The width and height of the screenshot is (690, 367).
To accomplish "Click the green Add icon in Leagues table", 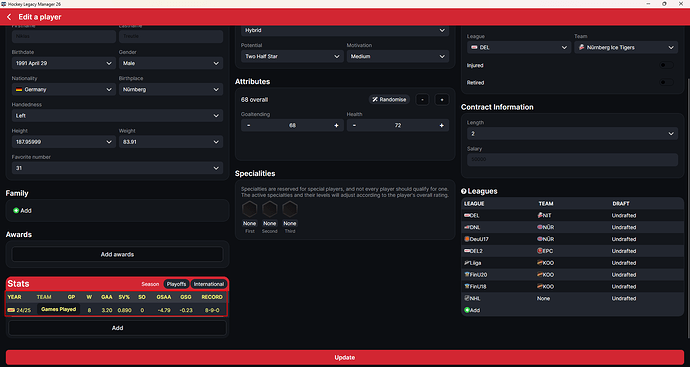I will click(x=467, y=310).
